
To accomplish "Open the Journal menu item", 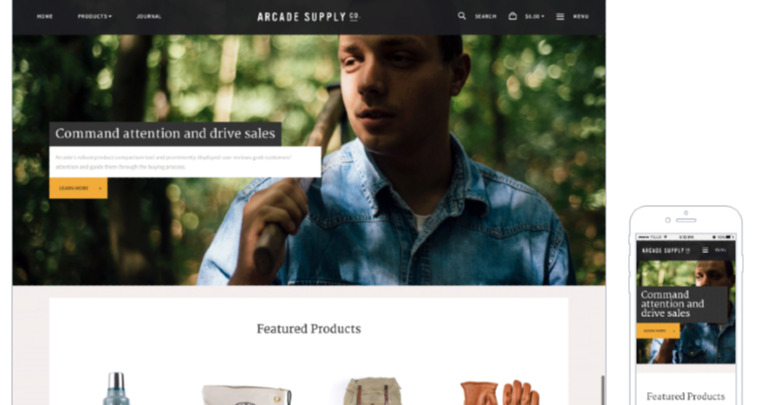I will [x=149, y=17].
